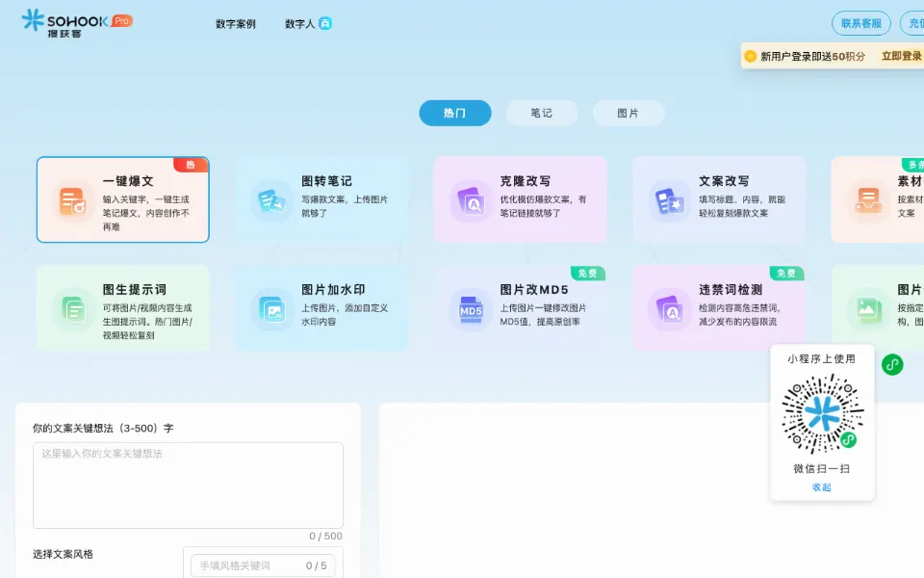Click the 新用户登录即送50积分 text
Screen dimensions: 924x578
click(812, 56)
